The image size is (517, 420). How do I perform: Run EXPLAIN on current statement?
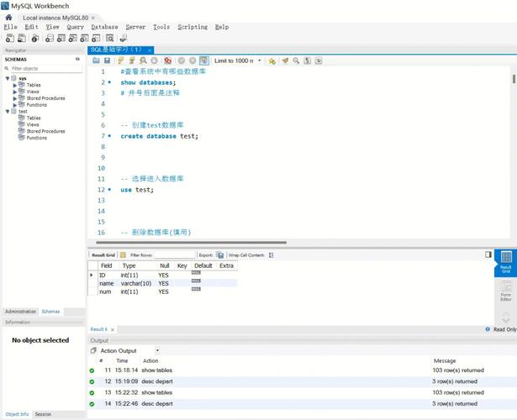click(x=143, y=60)
